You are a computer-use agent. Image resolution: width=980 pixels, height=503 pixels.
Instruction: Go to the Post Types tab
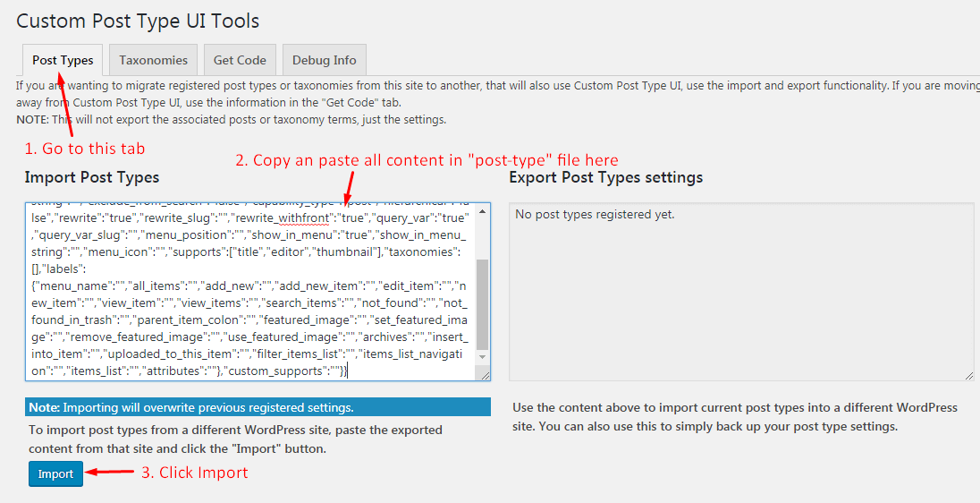tap(63, 60)
